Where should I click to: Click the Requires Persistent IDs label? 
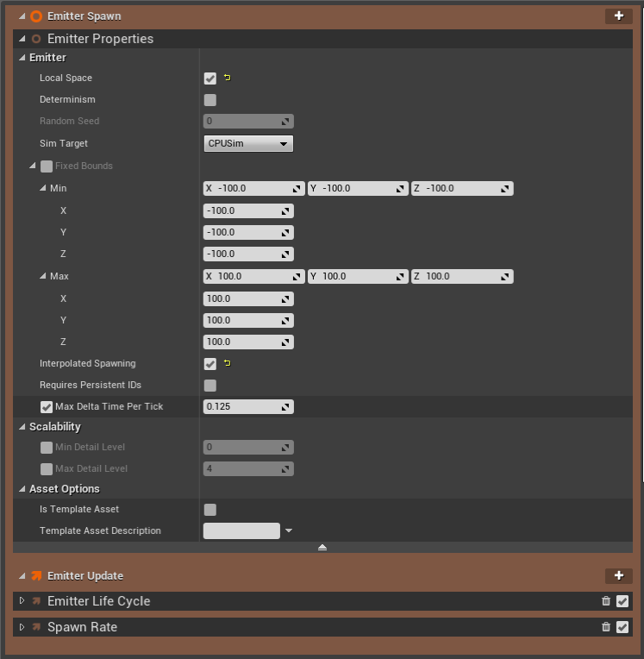(91, 385)
